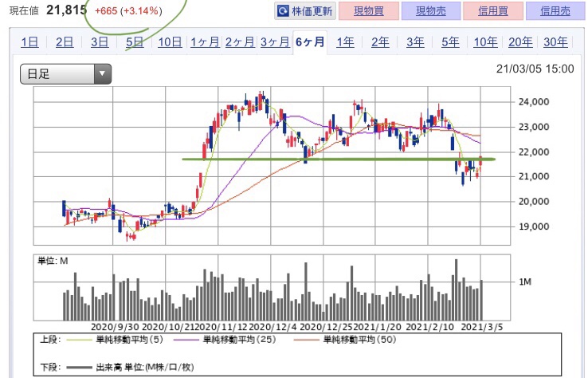
Task: Click the 2020/12/4 date axis label
Action: pos(272,327)
